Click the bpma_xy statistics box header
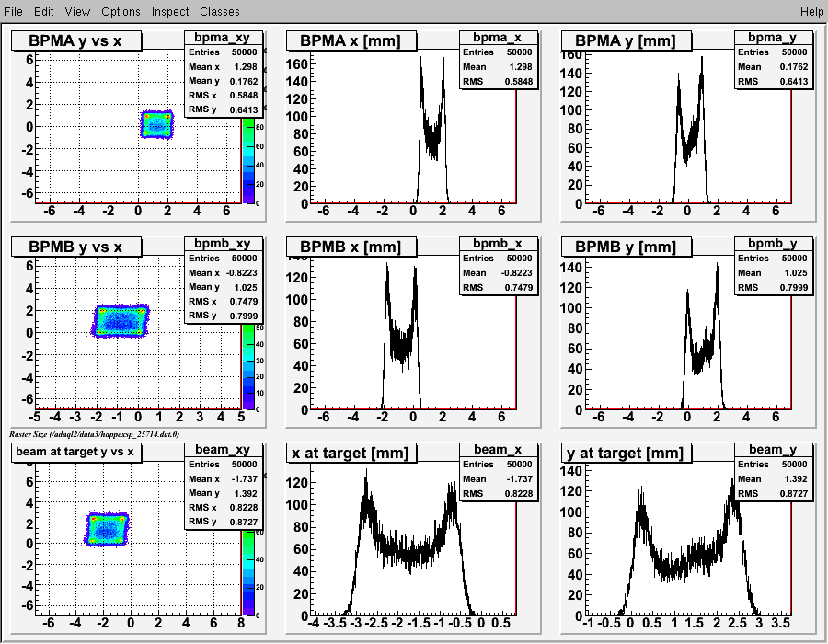This screenshot has height=644, width=828. (x=223, y=38)
